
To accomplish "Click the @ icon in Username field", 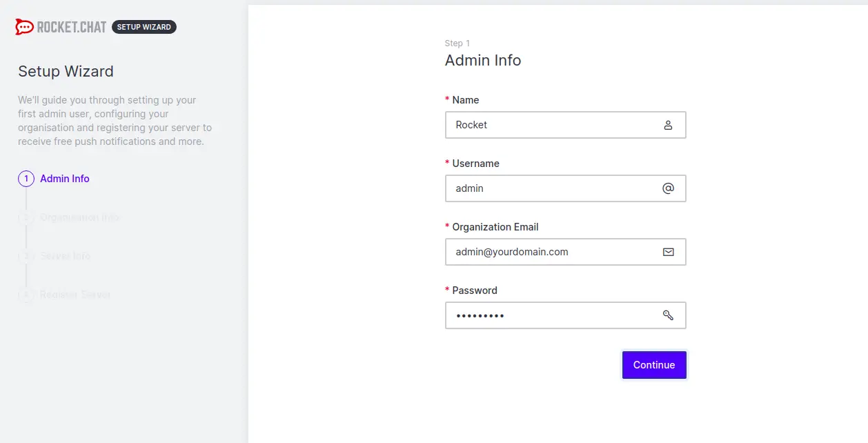I will coord(668,188).
